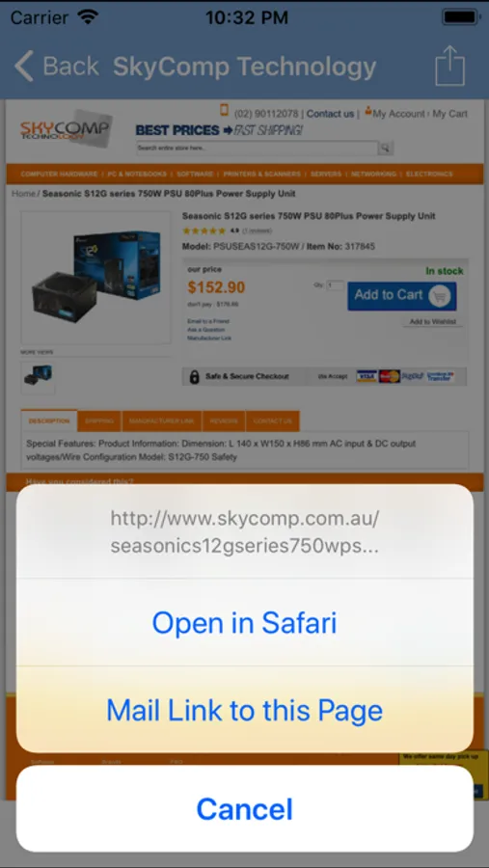Screen dimensions: 489x868
Task: Open the Computer Hardware menu
Action: tap(59, 174)
